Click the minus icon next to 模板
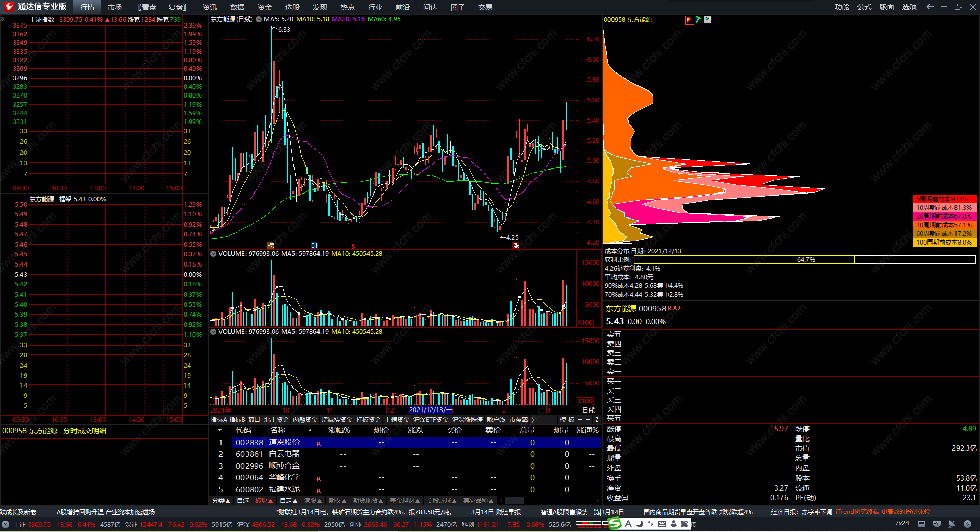Image resolution: width=980 pixels, height=532 pixels. pos(587,420)
